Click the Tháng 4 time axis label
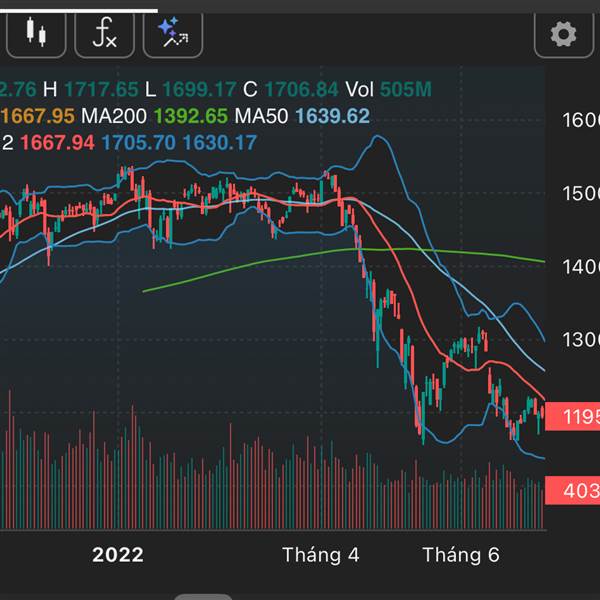The image size is (600, 600). [x=320, y=554]
